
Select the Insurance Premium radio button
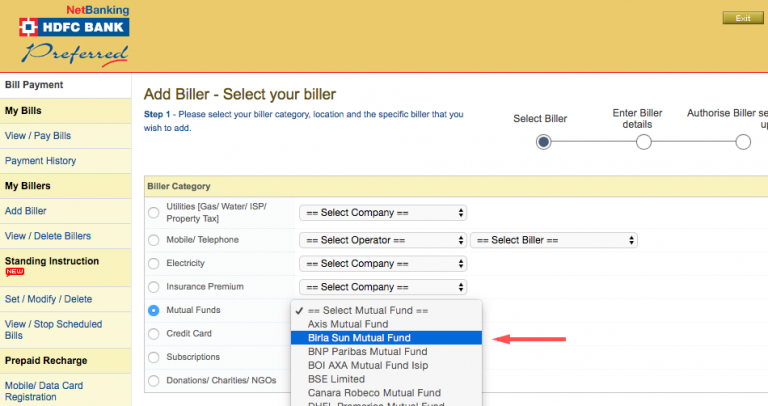[154, 287]
